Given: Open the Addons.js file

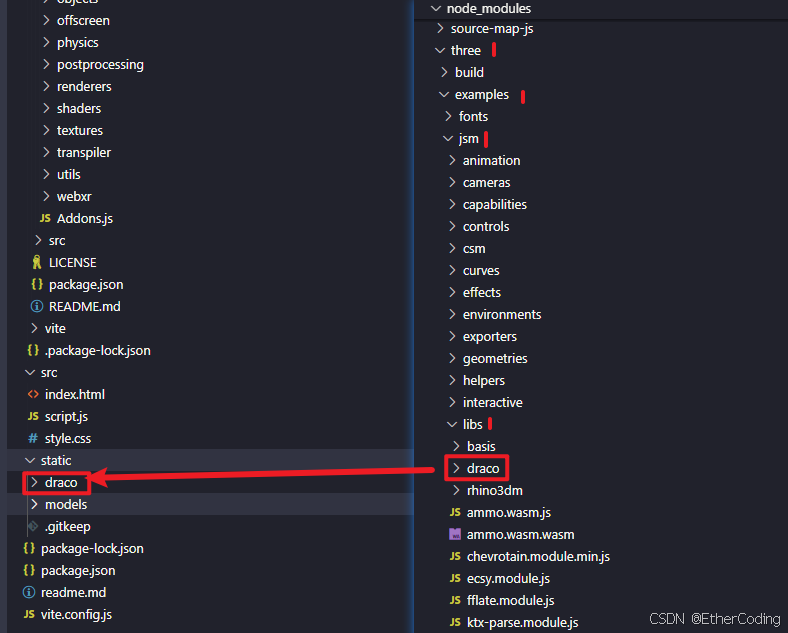Looking at the screenshot, I should coord(85,219).
